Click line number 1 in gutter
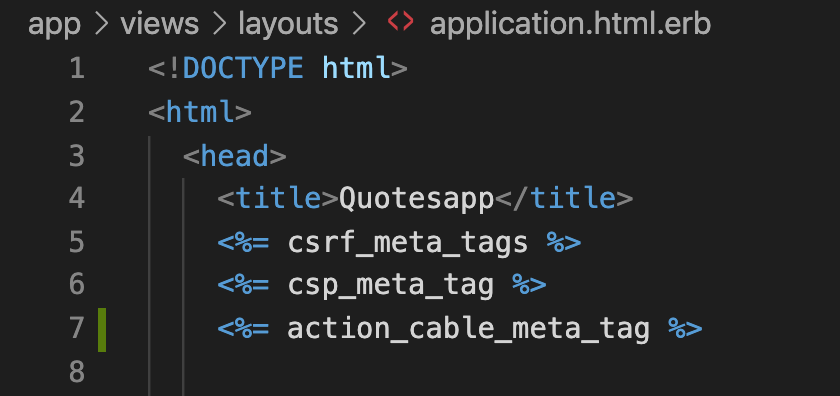 (x=77, y=69)
